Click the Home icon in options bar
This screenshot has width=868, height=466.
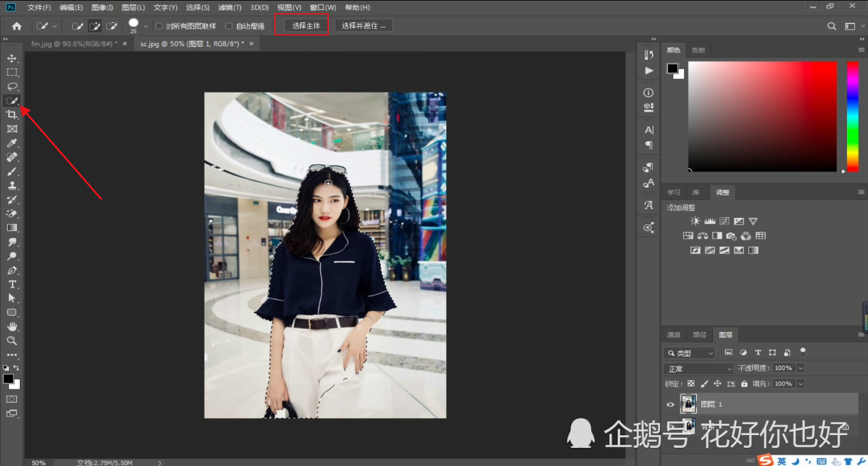tap(17, 26)
